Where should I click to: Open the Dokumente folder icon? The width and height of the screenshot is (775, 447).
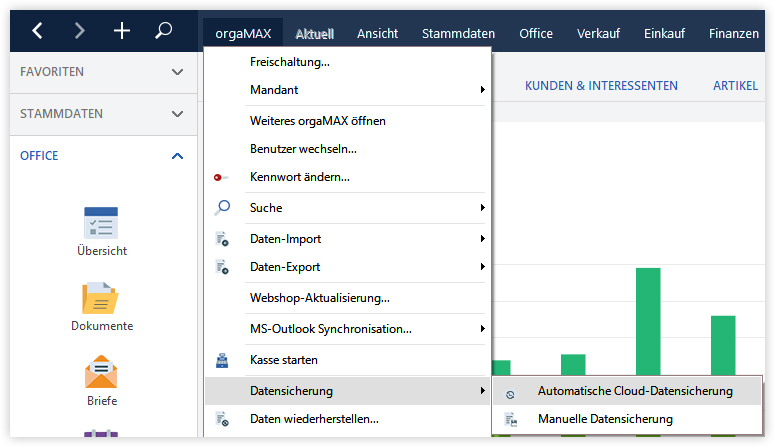coord(100,298)
